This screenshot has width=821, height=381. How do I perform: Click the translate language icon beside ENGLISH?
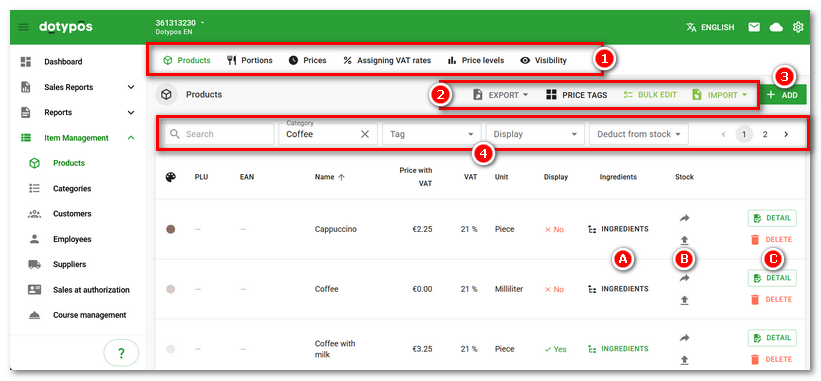point(691,27)
